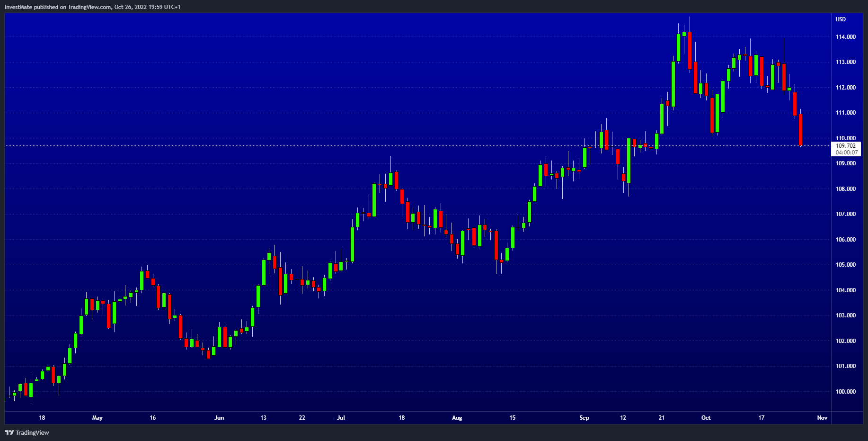The width and height of the screenshot is (868, 441).
Task: Click the countdown timer 04:00:07
Action: 846,153
